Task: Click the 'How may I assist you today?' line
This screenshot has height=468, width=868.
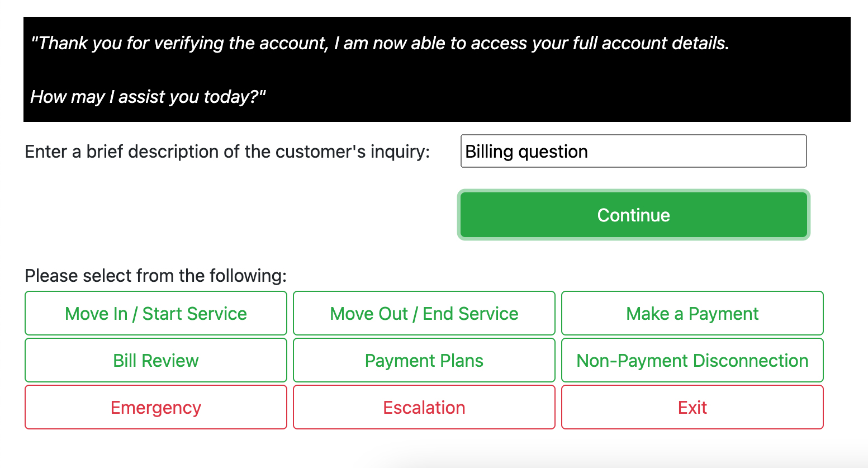Action: click(x=148, y=97)
